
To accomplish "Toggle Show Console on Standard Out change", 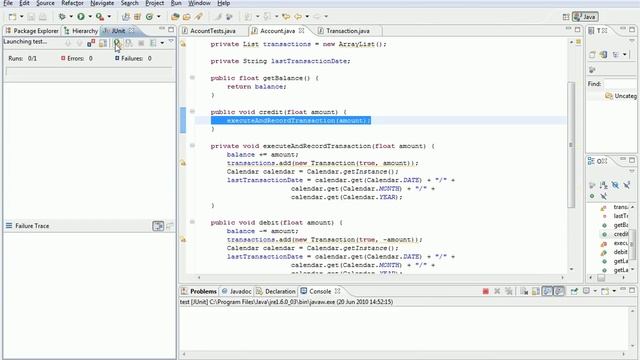I will tap(547, 291).
